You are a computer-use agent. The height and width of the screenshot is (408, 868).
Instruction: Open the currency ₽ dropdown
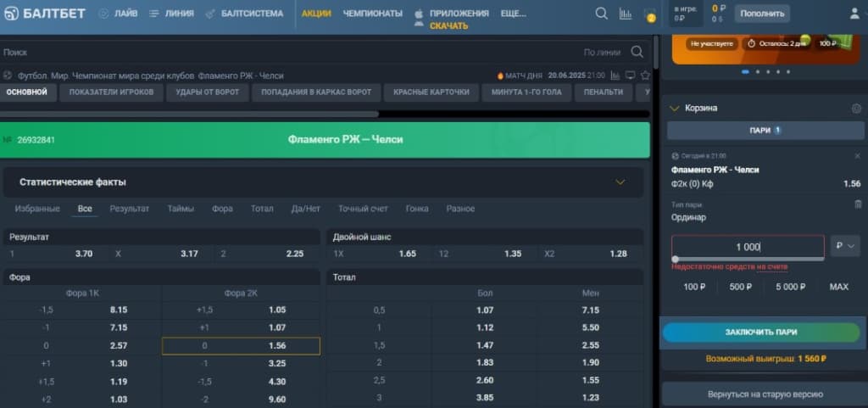pyautogui.click(x=845, y=246)
